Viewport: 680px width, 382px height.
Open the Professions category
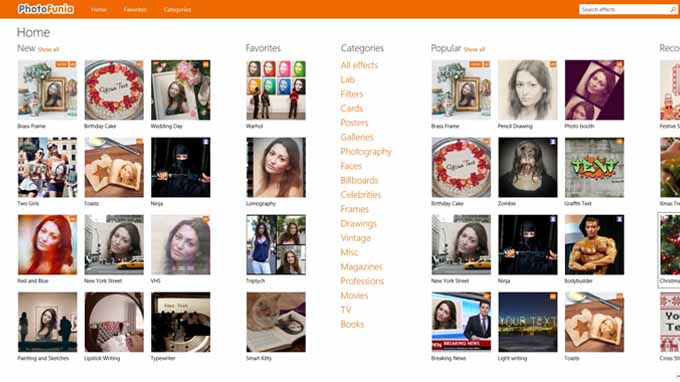(362, 281)
